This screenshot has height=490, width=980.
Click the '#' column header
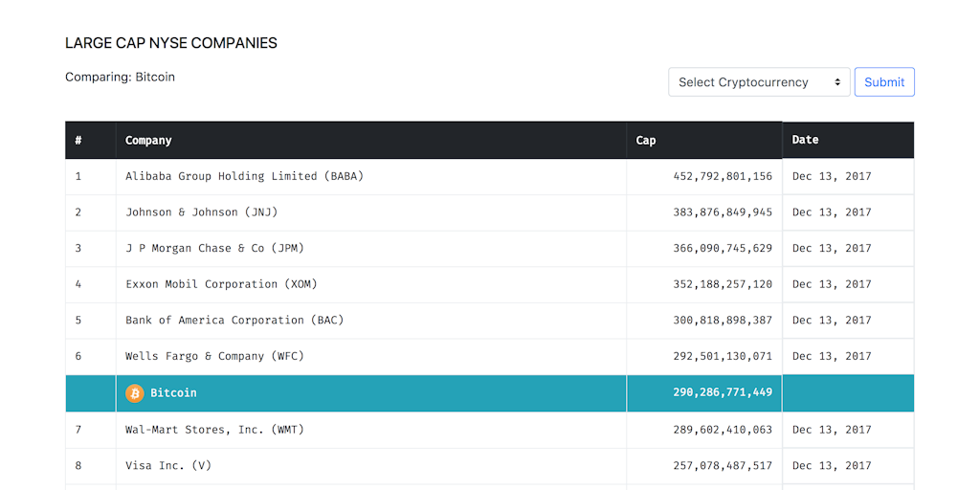tap(91, 140)
